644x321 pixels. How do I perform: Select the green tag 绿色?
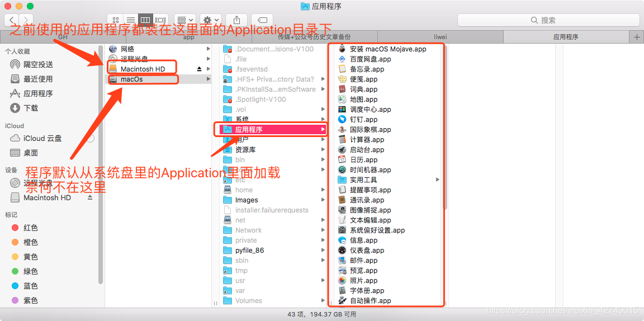(25, 271)
